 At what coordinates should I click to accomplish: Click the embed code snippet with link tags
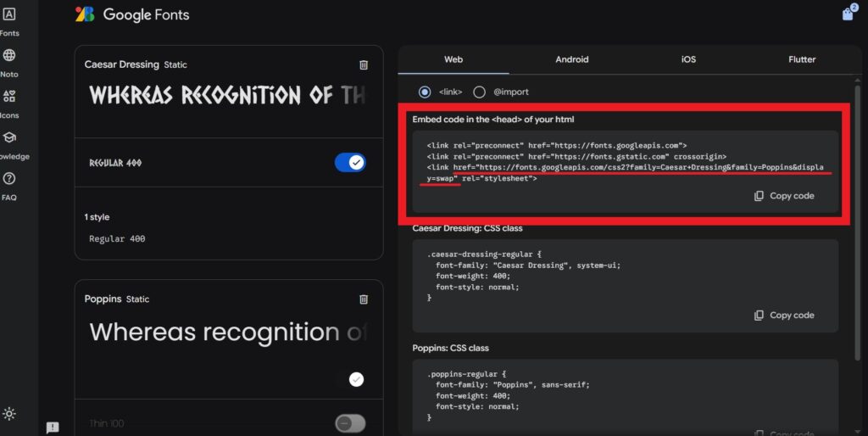click(625, 162)
